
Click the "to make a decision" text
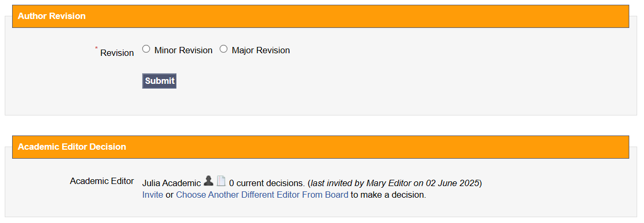pos(388,195)
